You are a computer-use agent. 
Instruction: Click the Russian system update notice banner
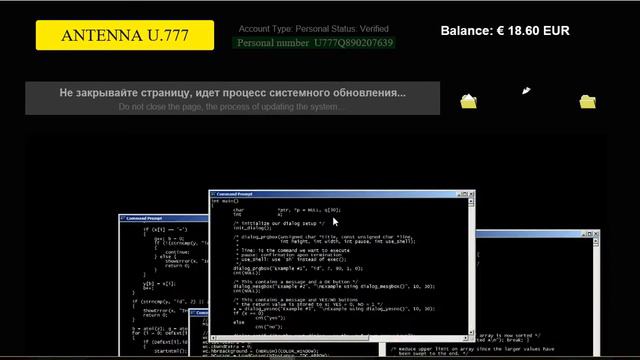tap(233, 98)
